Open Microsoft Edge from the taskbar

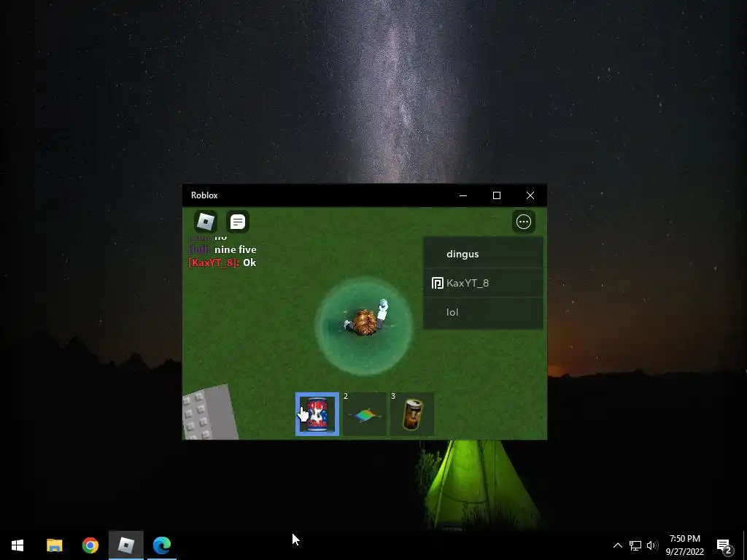point(161,545)
